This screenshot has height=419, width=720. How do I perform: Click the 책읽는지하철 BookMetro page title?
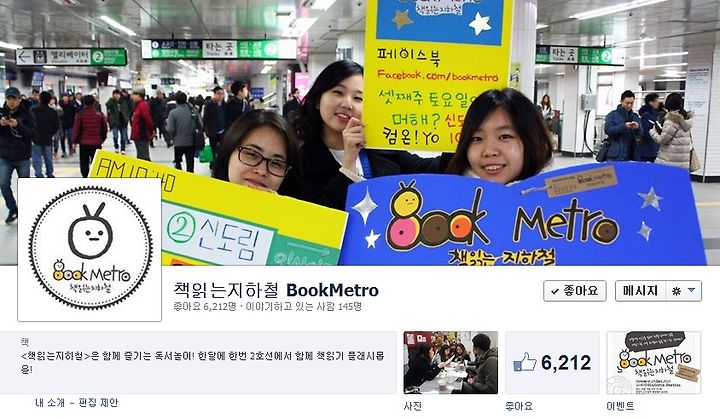click(276, 290)
